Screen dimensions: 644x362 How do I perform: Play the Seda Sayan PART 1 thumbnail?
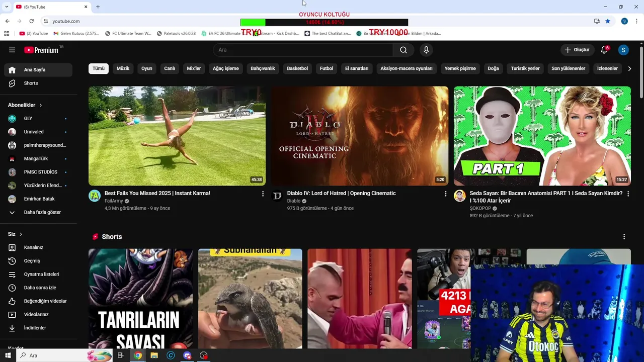[x=542, y=136]
